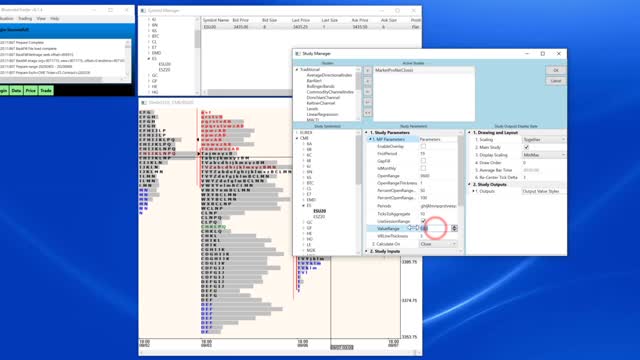Select AverageDirectionalIndex in the Studies list

[329, 76]
